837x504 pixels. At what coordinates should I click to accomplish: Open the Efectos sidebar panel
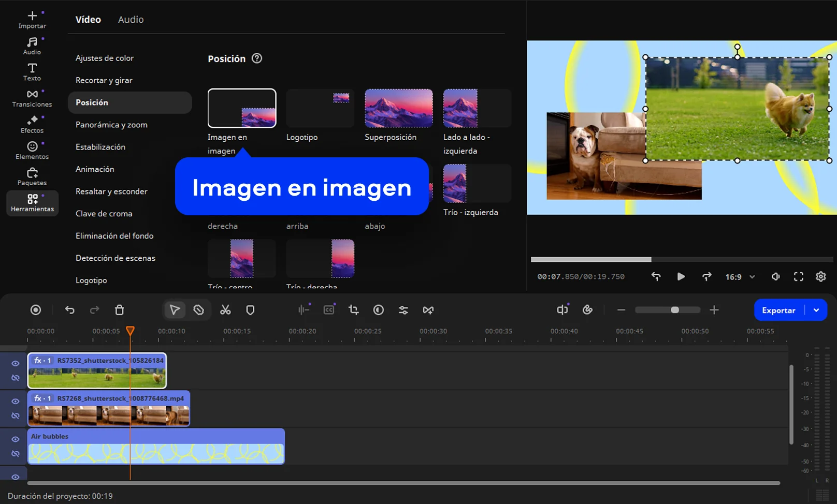[32, 124]
